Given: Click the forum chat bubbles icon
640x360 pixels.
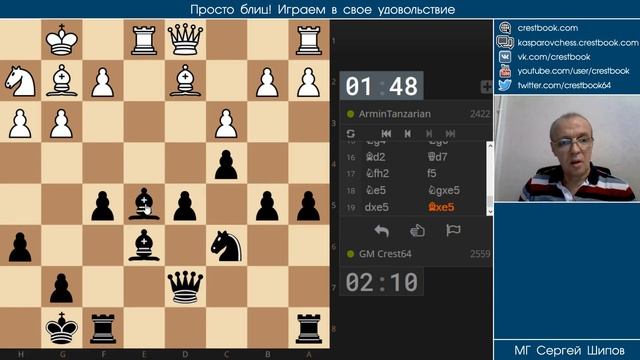Looking at the screenshot, I should 505,42.
